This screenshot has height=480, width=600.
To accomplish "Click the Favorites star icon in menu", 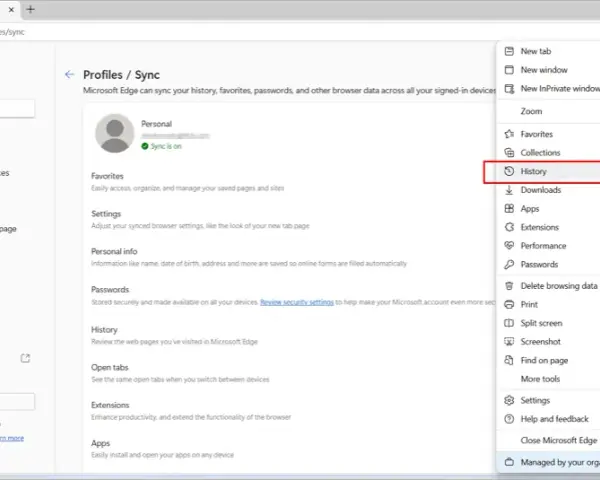I will coord(509,134).
